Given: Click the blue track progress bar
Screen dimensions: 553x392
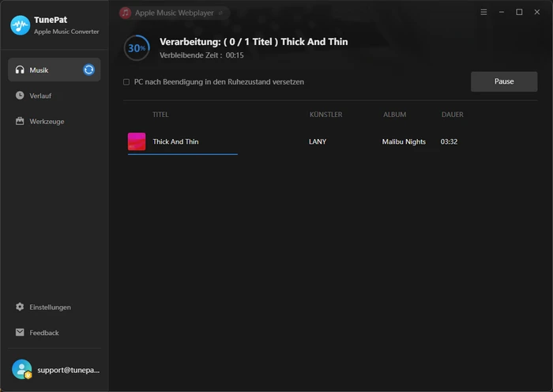Looking at the screenshot, I should (x=182, y=154).
